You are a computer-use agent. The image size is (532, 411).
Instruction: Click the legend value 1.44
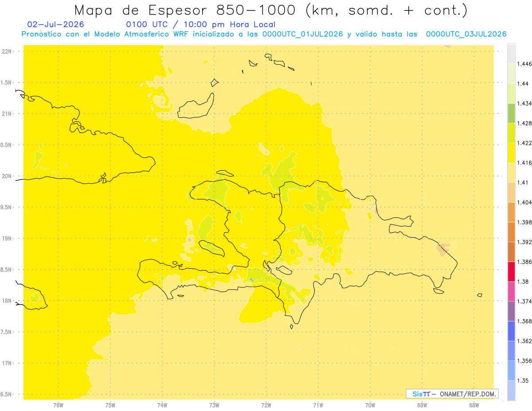(x=524, y=84)
